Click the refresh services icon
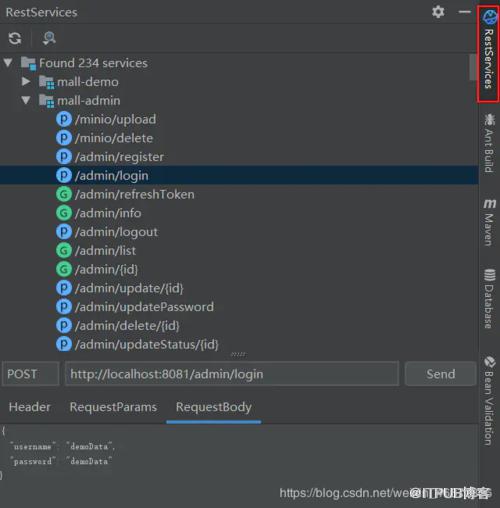Viewport: 500px width, 508px height. pyautogui.click(x=15, y=38)
